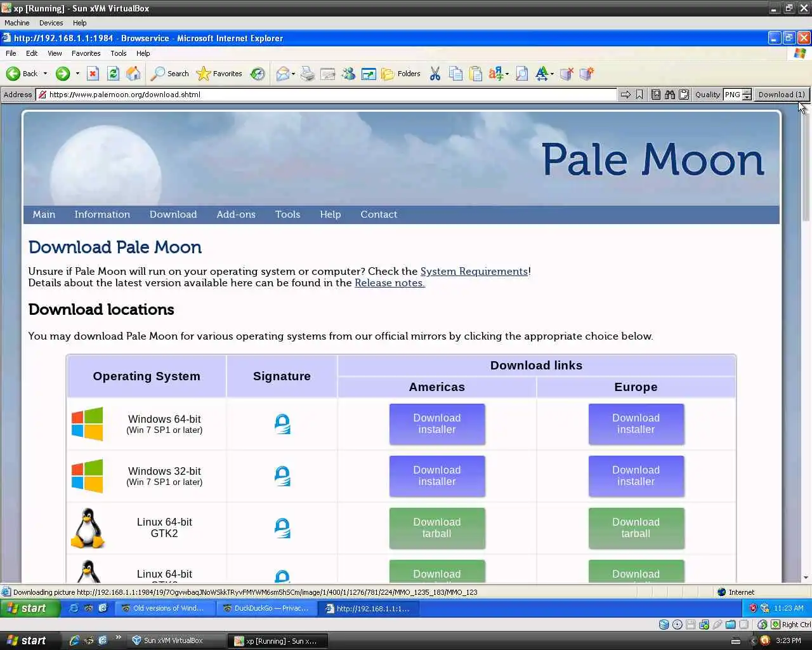Click the clipboard icon beside the binoculars
Image resolution: width=812 pixels, height=650 pixels.
click(x=684, y=95)
